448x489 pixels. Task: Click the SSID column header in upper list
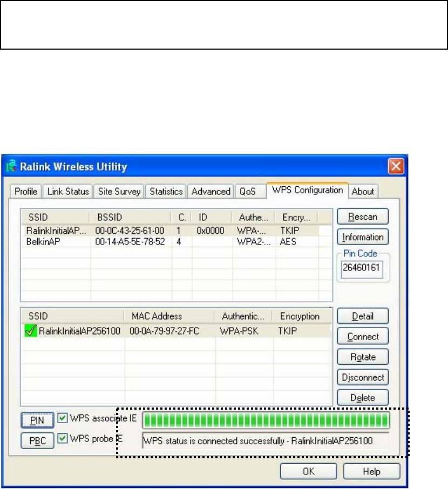(x=55, y=217)
